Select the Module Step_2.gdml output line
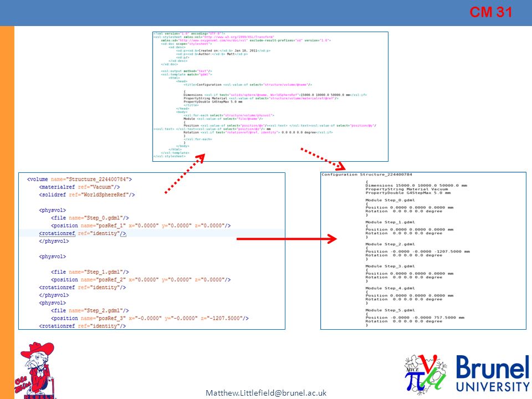 (x=390, y=244)
